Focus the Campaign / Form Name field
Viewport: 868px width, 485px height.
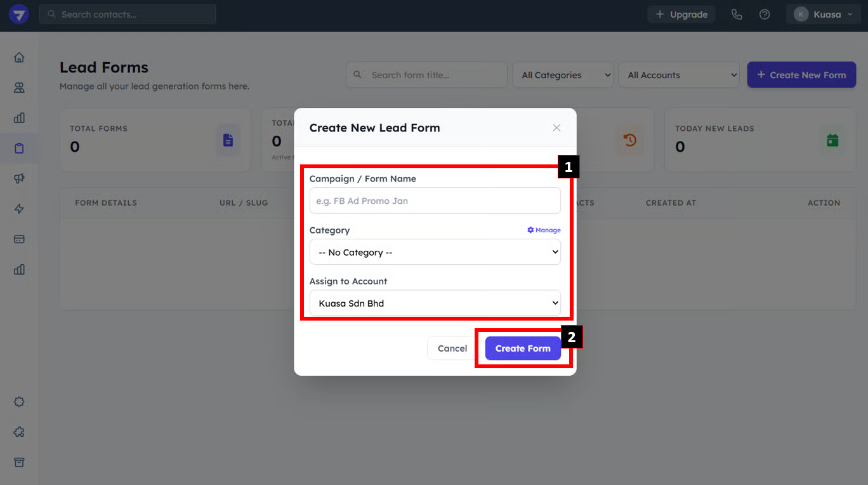435,201
